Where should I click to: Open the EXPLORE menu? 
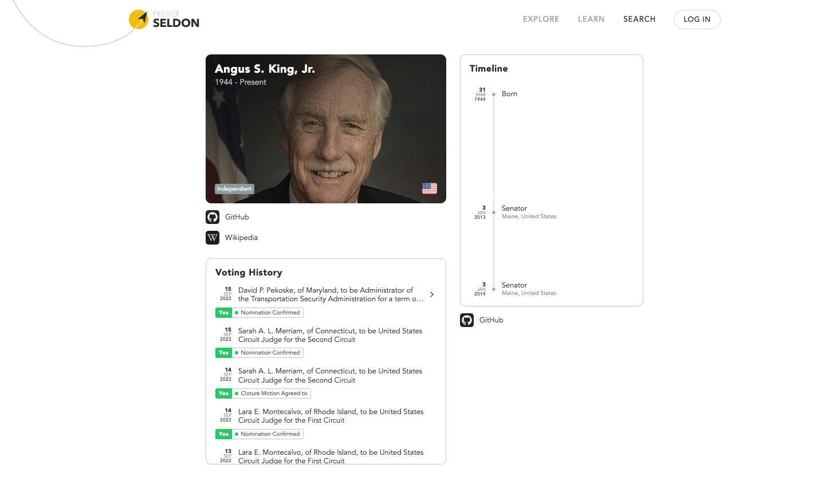tap(541, 19)
